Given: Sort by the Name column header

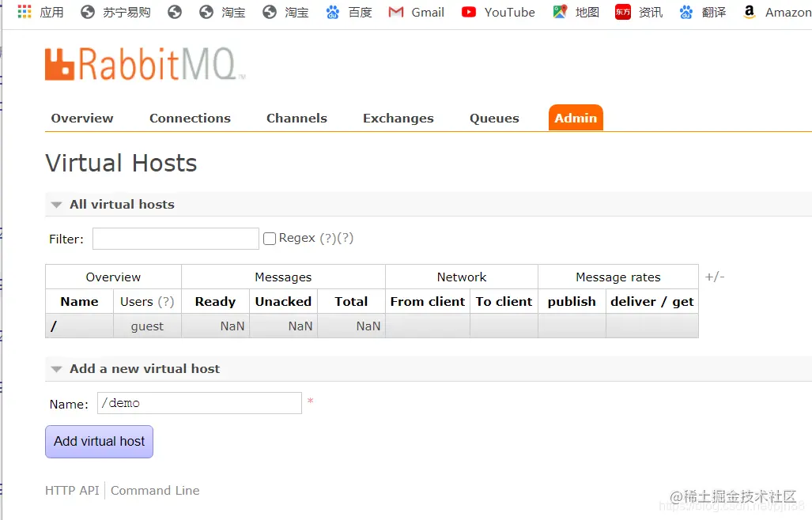Looking at the screenshot, I should pos(79,302).
